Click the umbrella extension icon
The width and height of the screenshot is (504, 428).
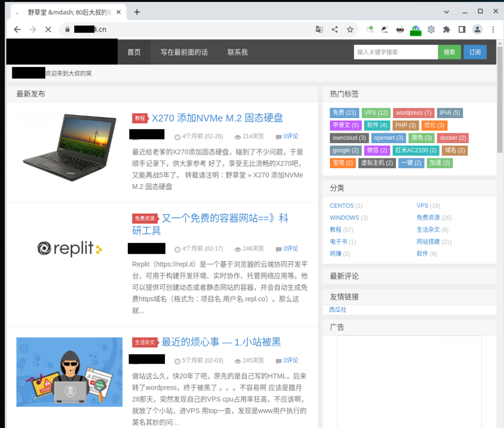coord(385,30)
